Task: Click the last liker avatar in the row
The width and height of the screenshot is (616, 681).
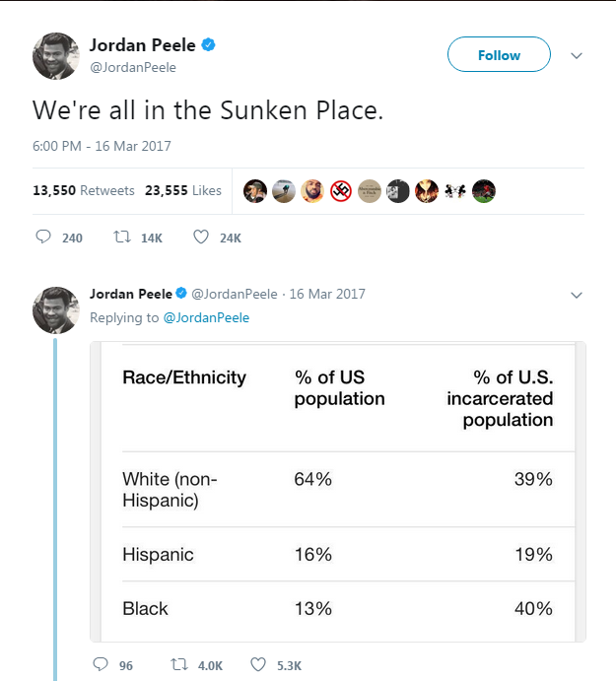Action: click(484, 190)
